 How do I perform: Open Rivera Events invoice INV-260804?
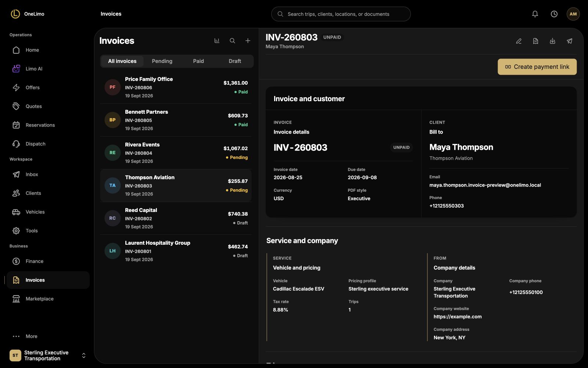[x=176, y=153]
